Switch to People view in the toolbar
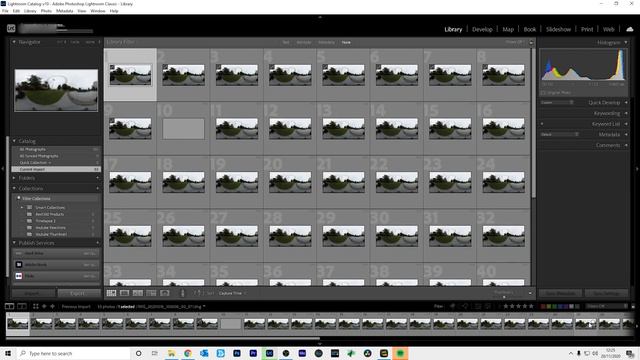Screen dimensions: 640x360 [x=165, y=293]
